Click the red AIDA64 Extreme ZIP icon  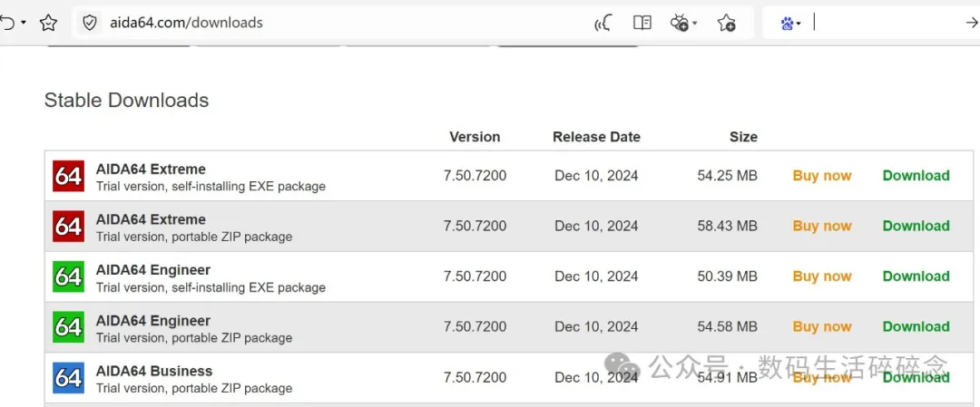[x=67, y=227]
